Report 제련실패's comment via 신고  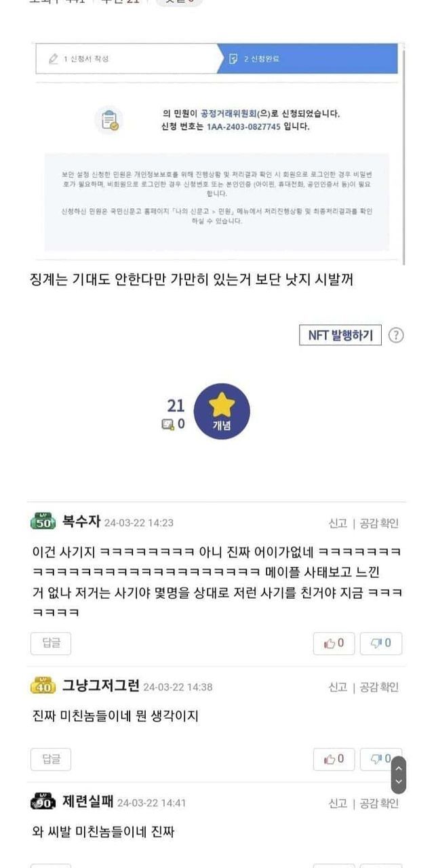(338, 803)
